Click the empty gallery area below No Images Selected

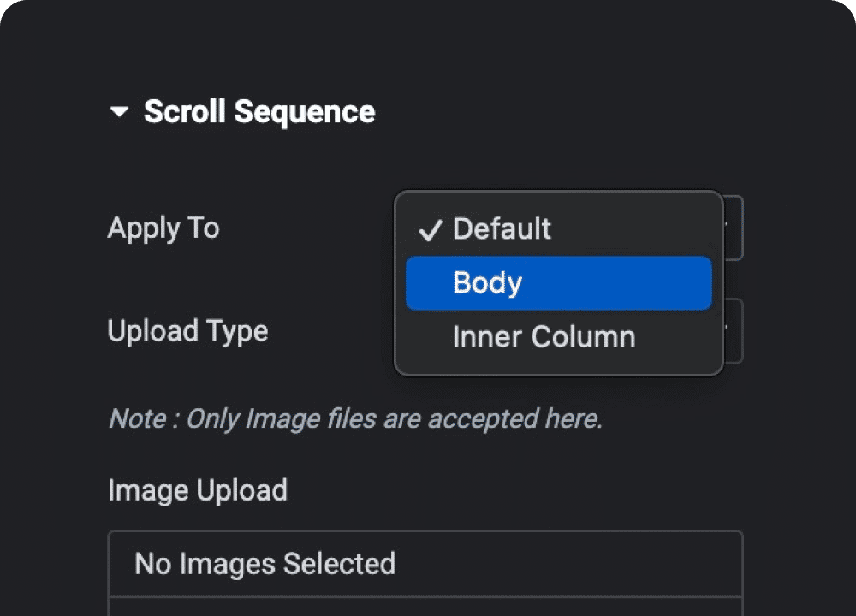click(x=425, y=607)
